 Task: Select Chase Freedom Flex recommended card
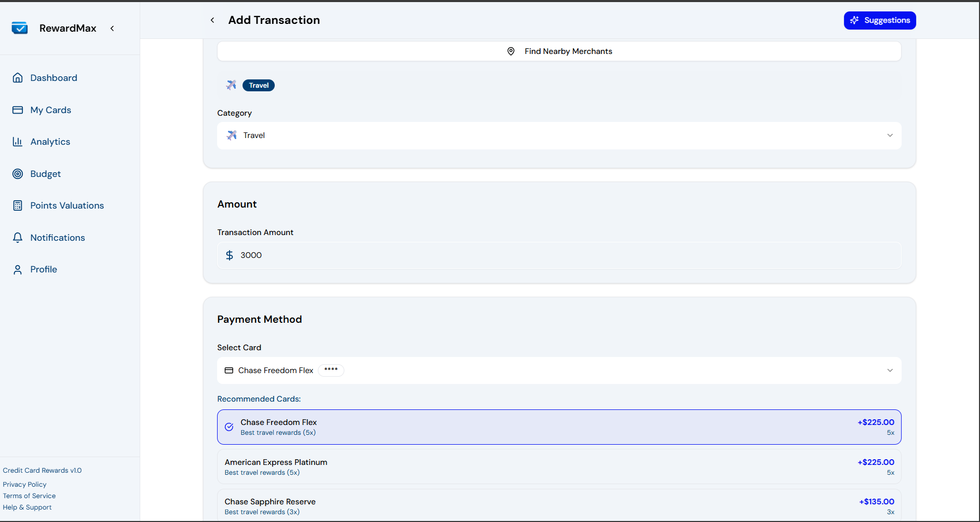[x=559, y=427]
